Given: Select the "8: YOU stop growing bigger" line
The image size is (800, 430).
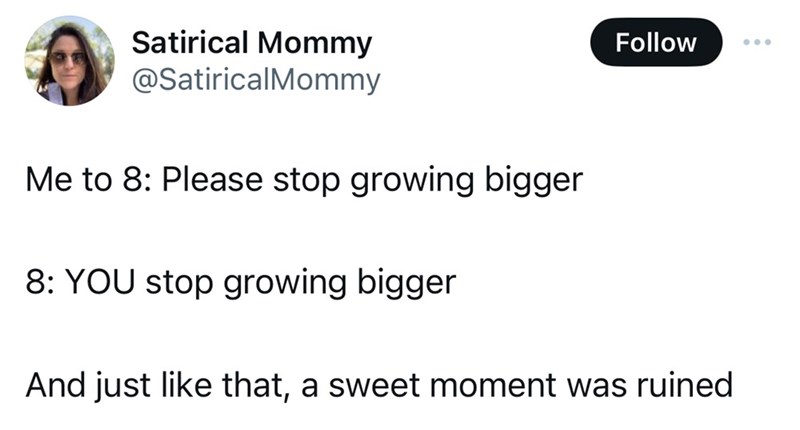Looking at the screenshot, I should [x=238, y=282].
